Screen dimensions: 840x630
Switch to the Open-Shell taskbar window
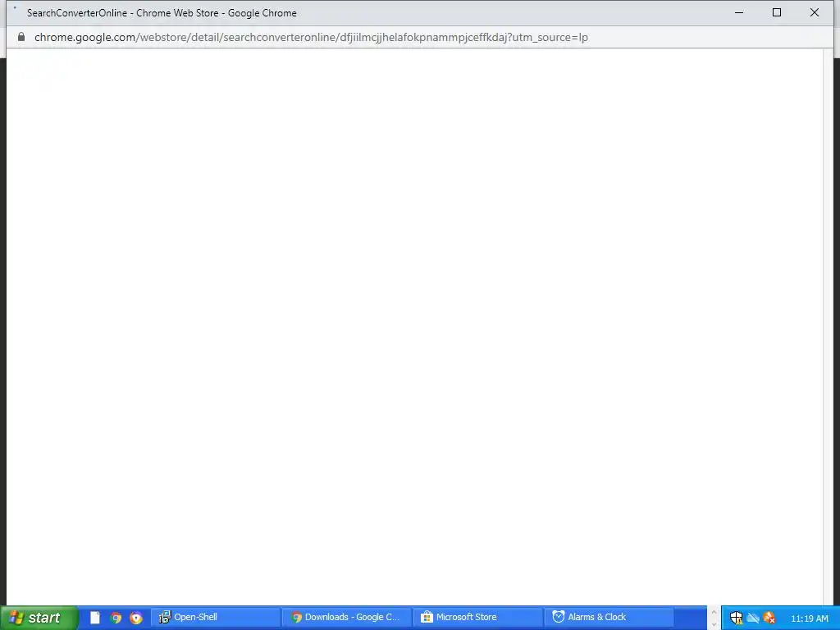pos(216,617)
